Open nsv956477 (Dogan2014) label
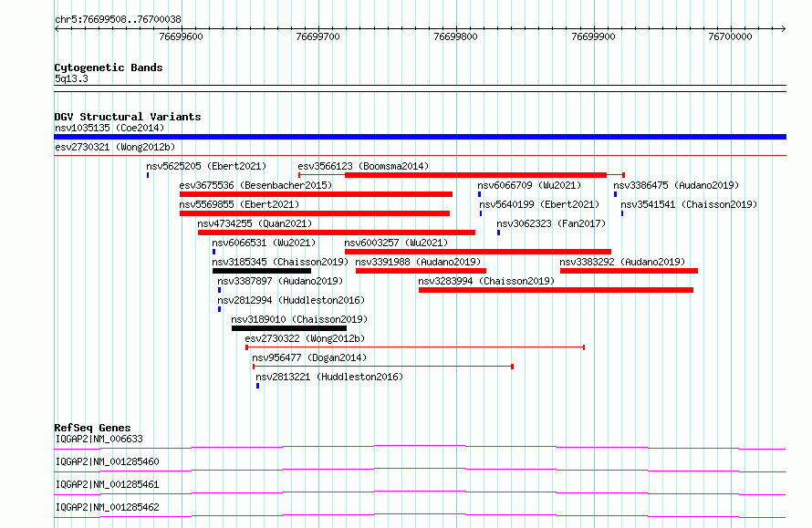Screen dimensions: 812x528 coord(309,357)
